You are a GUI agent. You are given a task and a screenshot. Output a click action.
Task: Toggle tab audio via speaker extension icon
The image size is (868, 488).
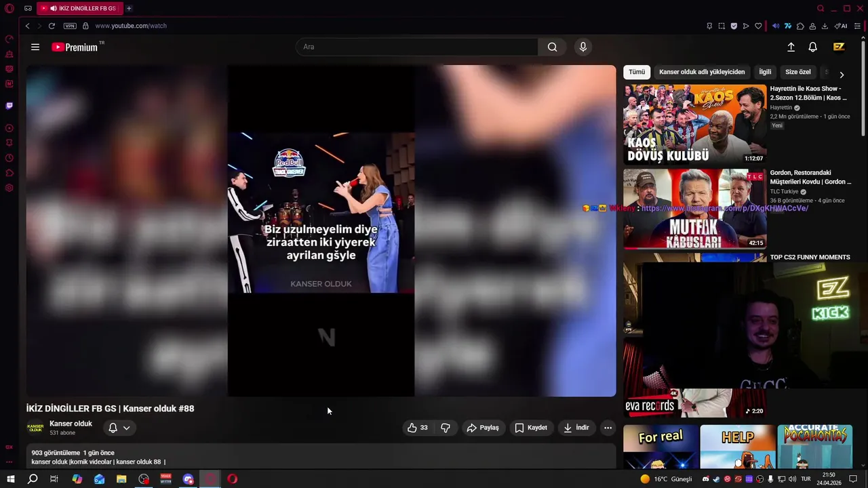(776, 26)
